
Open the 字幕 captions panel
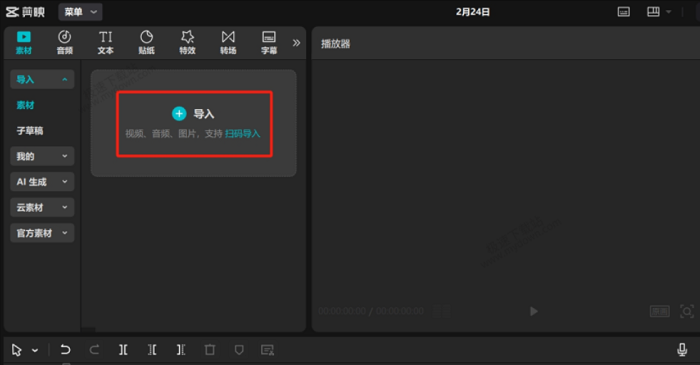click(x=269, y=42)
